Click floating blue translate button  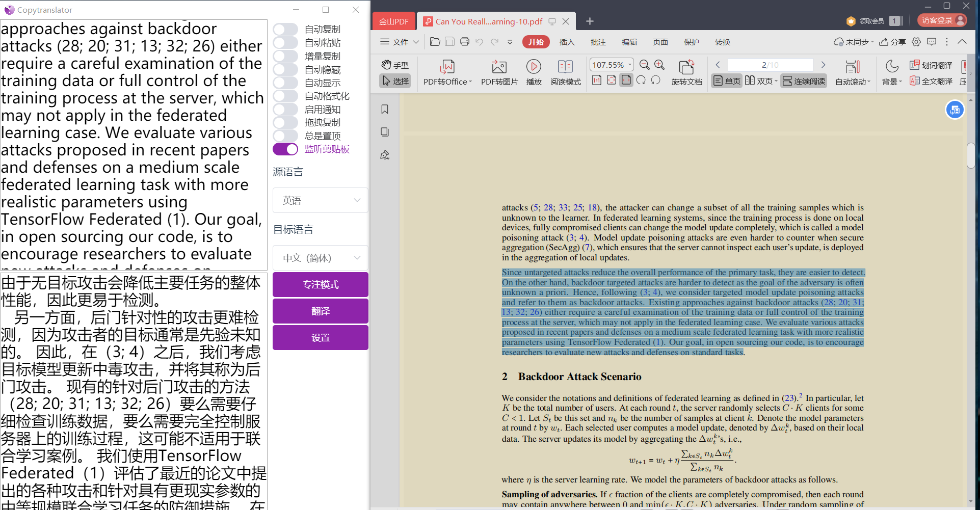[x=955, y=110]
